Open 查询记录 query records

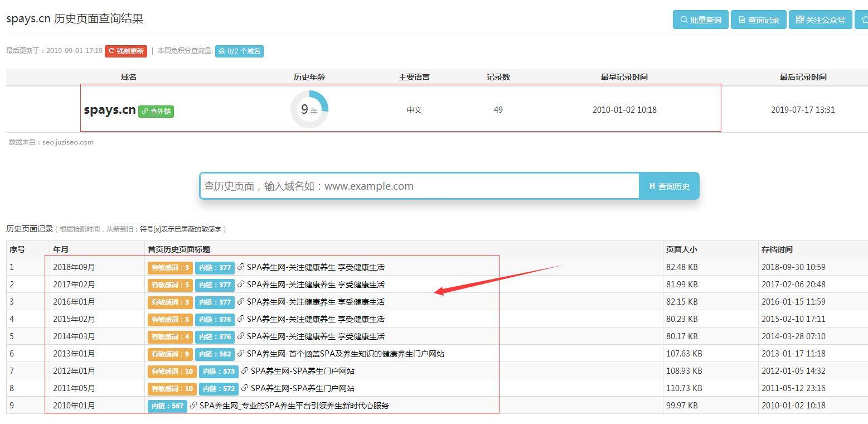(758, 20)
